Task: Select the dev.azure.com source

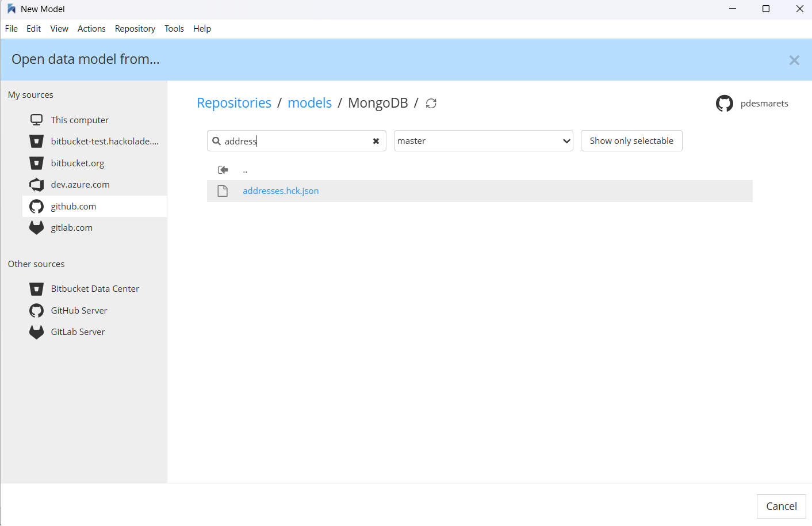Action: [x=80, y=184]
